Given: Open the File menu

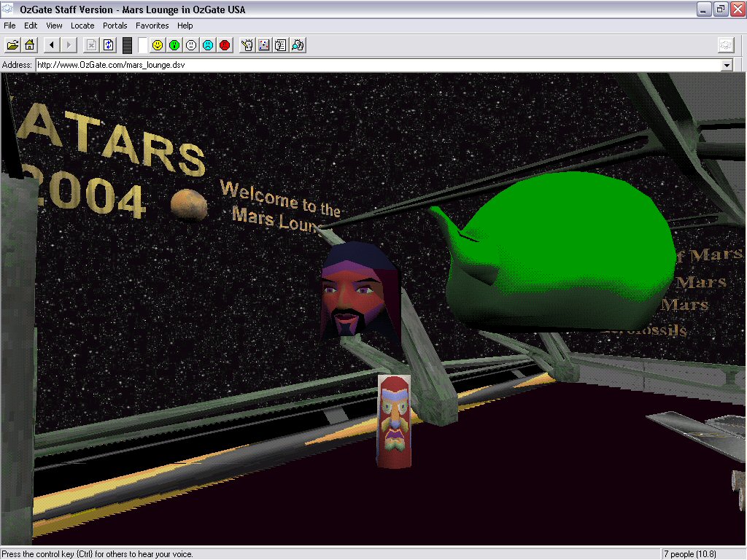Looking at the screenshot, I should click(9, 26).
